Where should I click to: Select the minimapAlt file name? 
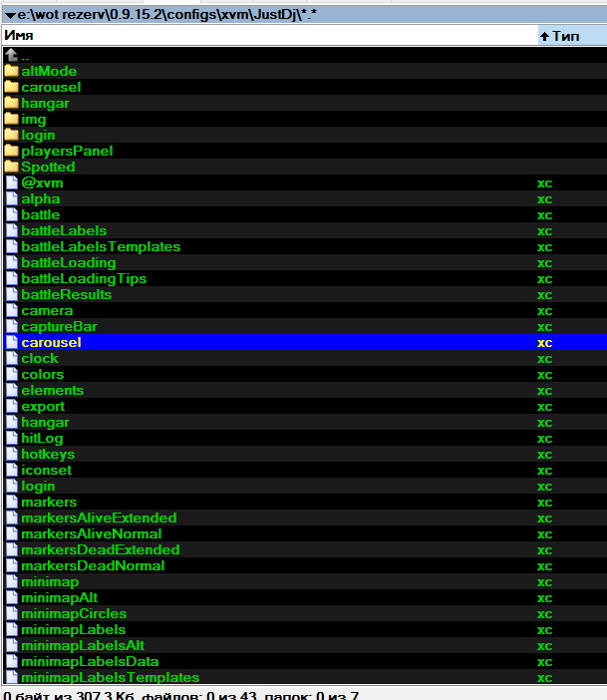click(59, 598)
